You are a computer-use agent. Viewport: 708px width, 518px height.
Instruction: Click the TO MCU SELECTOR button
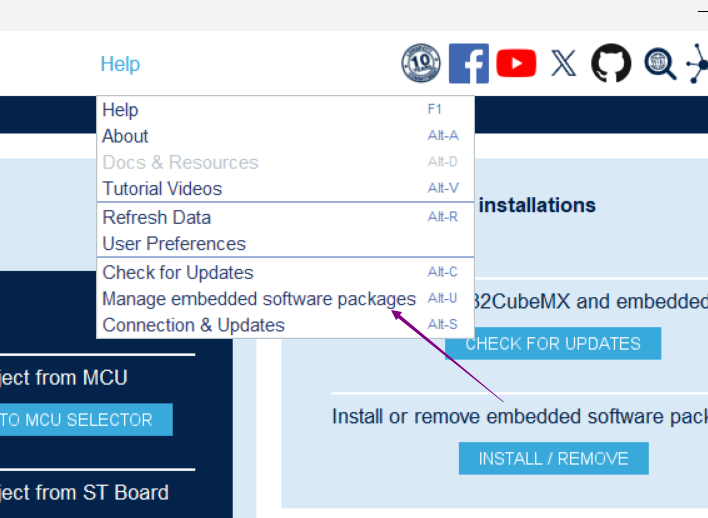[86, 420]
